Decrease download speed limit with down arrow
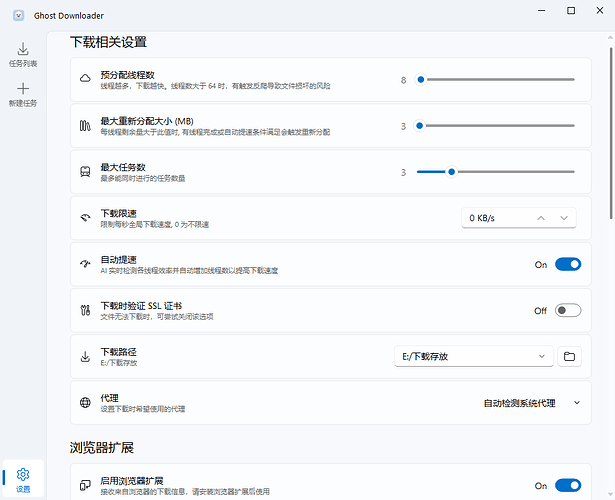615x500 pixels. point(565,218)
